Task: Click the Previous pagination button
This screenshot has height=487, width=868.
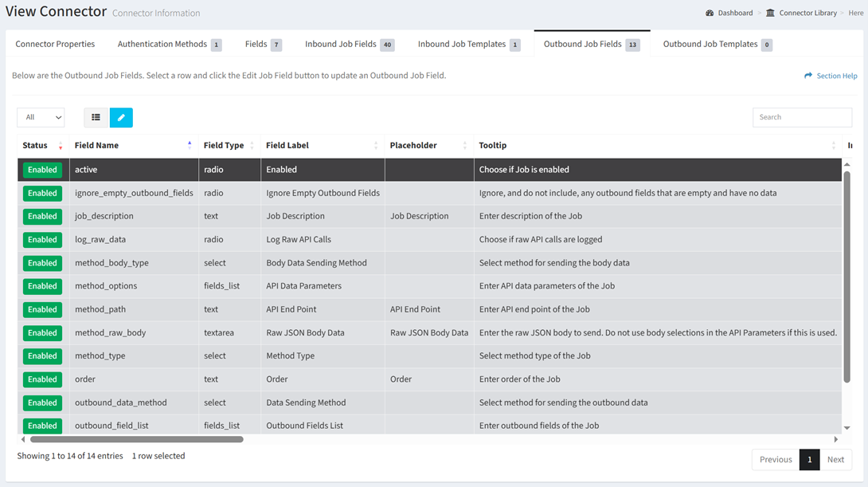Action: point(775,459)
